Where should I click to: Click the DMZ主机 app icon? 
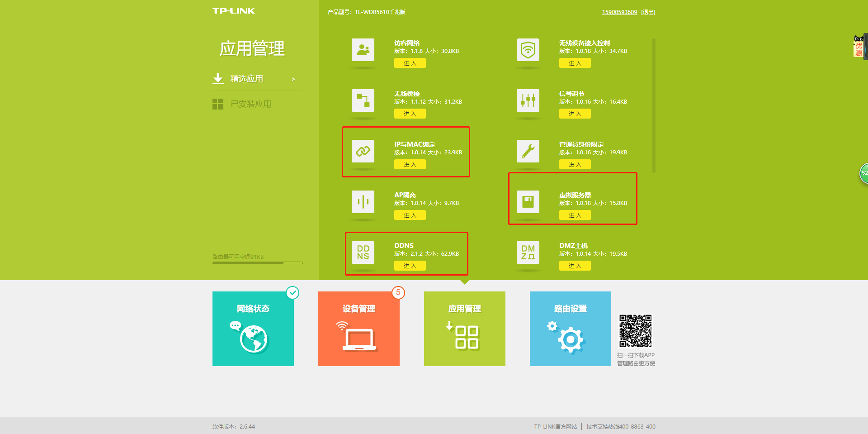[x=528, y=253]
